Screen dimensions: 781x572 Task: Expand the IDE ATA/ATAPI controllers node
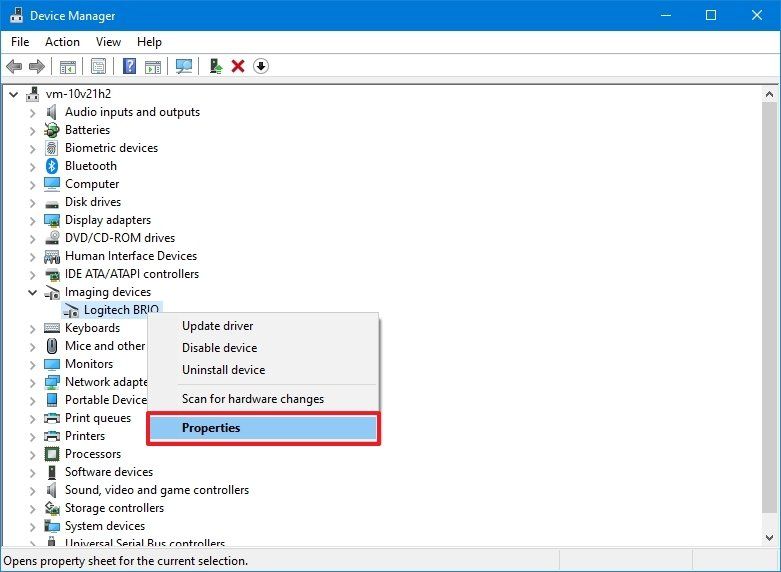(32, 274)
